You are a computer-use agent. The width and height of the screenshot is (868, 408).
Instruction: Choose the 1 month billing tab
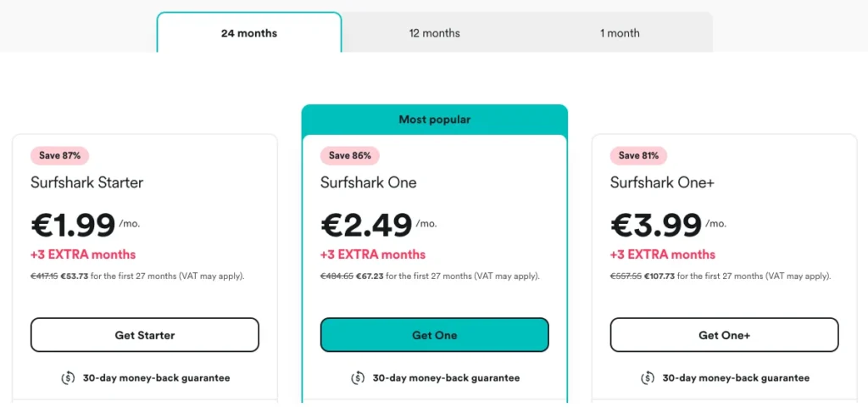tap(620, 33)
